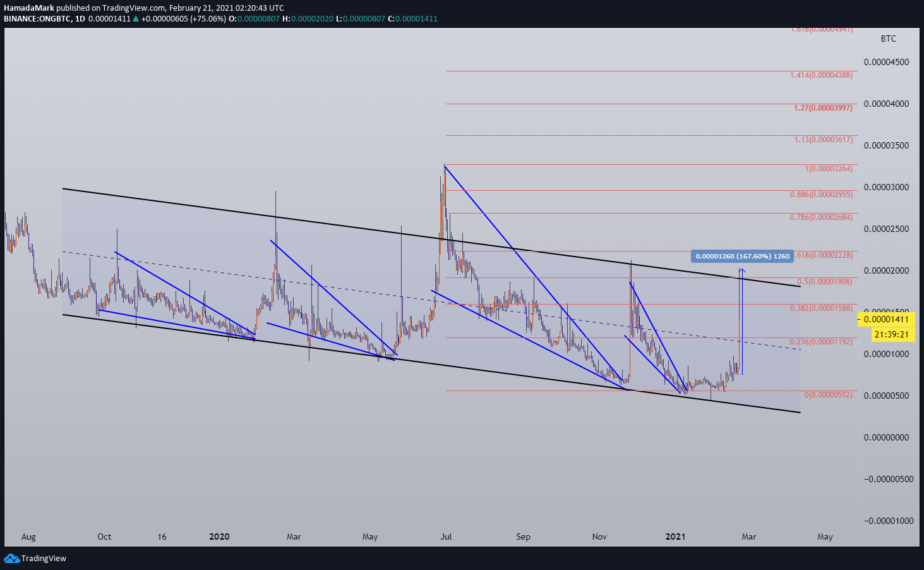Click the 0.236(0.00001192) Fibonacci label
Viewport: 924px width, 570px height.
[821, 342]
